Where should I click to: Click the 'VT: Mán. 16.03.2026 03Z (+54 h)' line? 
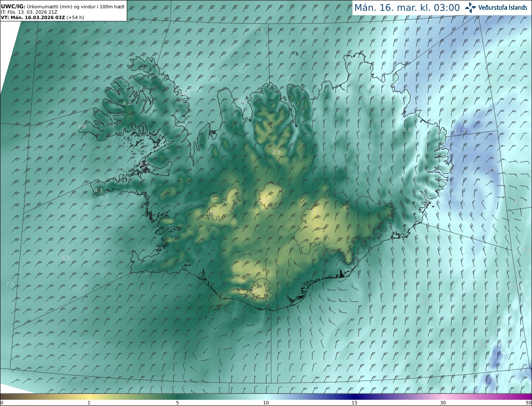click(42, 17)
